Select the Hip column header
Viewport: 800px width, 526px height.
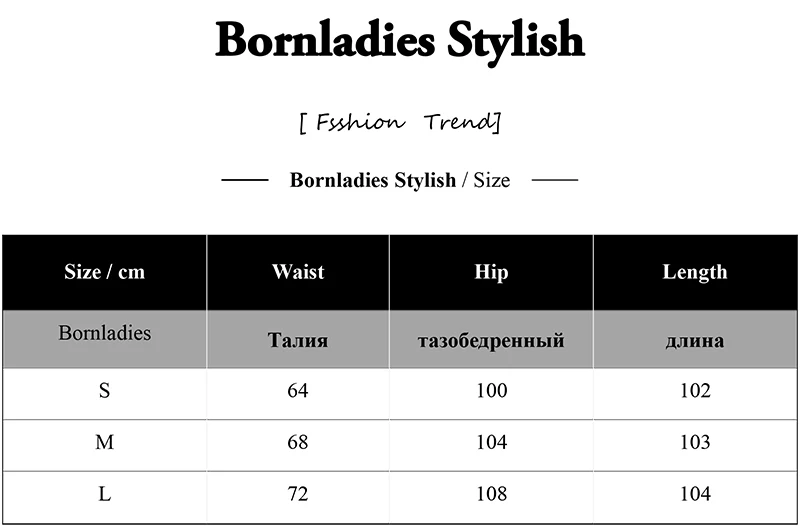pos(491,272)
